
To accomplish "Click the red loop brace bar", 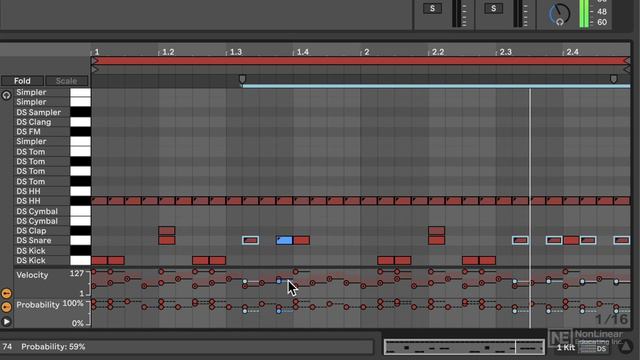I will 361,61.
